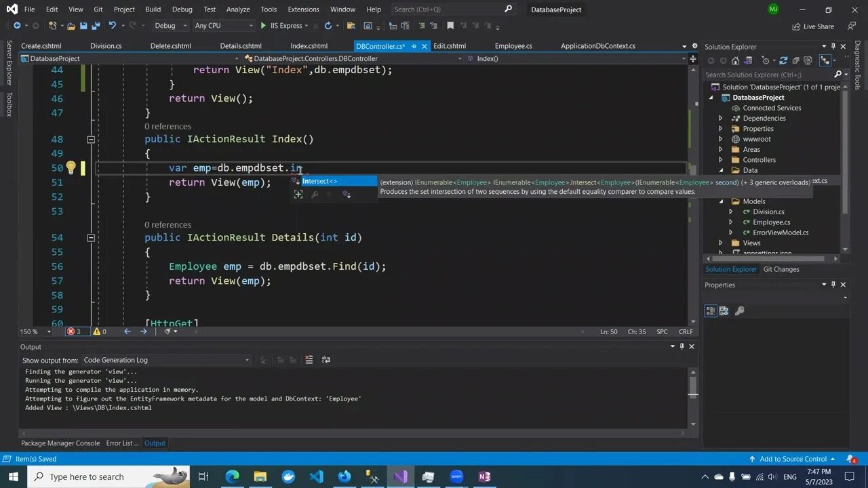Open the 150 % zoom level dropdown
868x488 pixels.
[36, 331]
